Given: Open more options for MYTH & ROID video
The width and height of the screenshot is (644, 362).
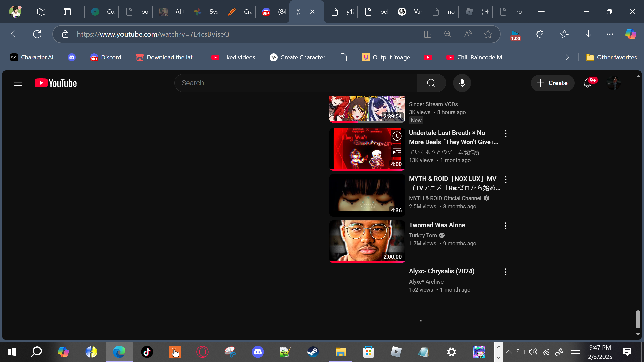Looking at the screenshot, I should [506, 179].
